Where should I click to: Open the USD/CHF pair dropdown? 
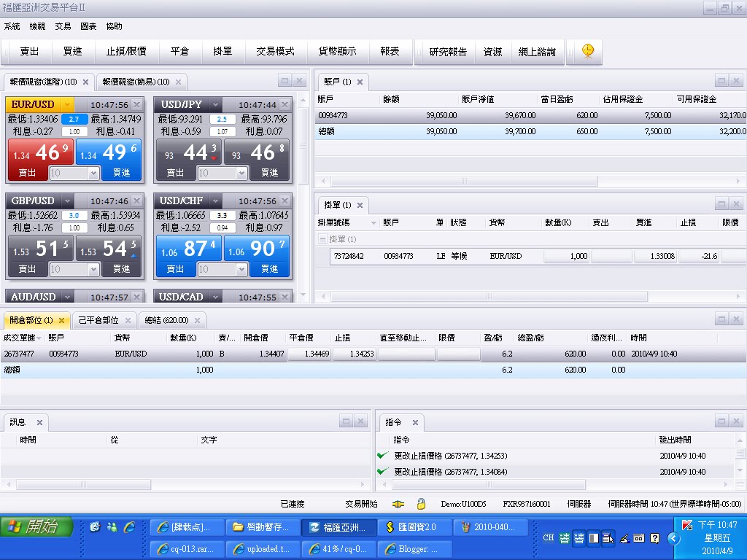215,201
